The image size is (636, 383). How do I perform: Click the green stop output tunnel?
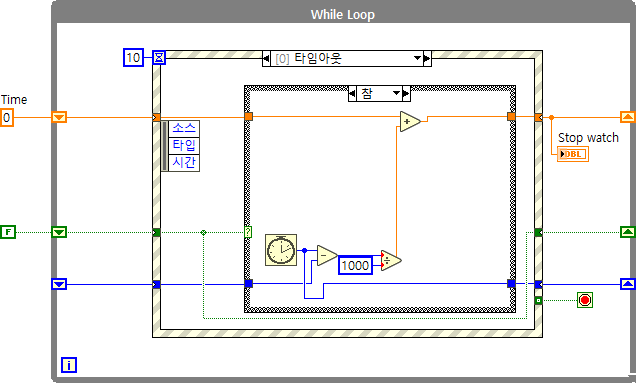click(539, 300)
